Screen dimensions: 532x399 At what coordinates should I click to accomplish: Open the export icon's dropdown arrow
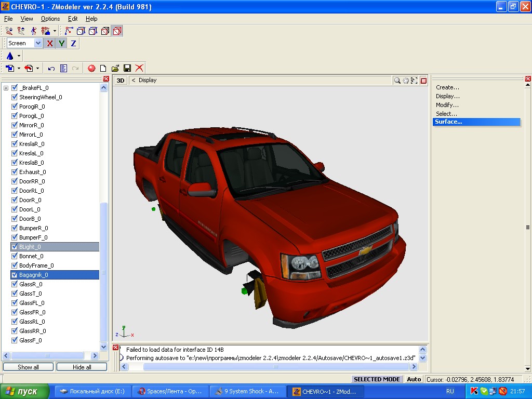(37, 68)
